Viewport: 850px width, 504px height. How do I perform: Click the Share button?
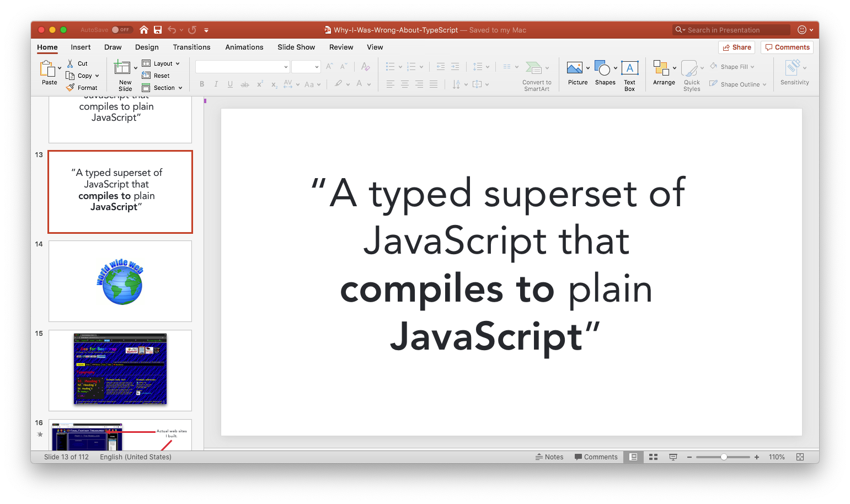[736, 47]
